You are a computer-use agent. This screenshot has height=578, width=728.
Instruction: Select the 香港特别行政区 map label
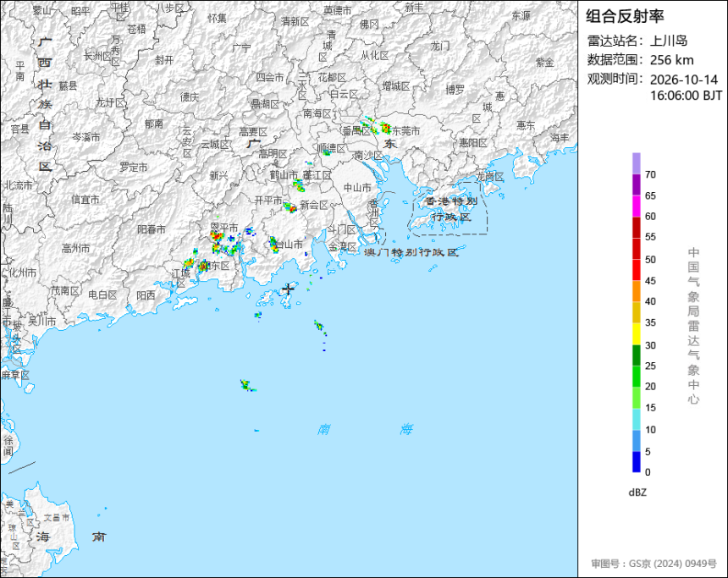point(451,209)
